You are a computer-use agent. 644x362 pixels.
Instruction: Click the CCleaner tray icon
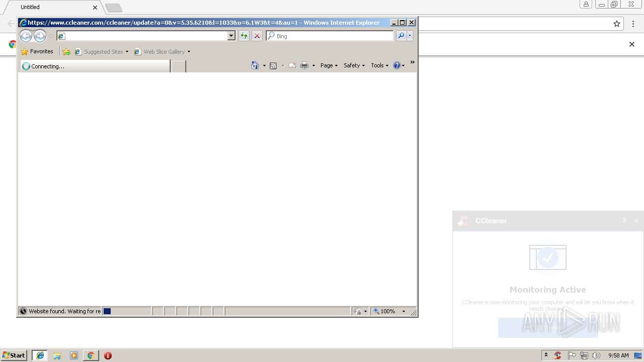(x=557, y=355)
